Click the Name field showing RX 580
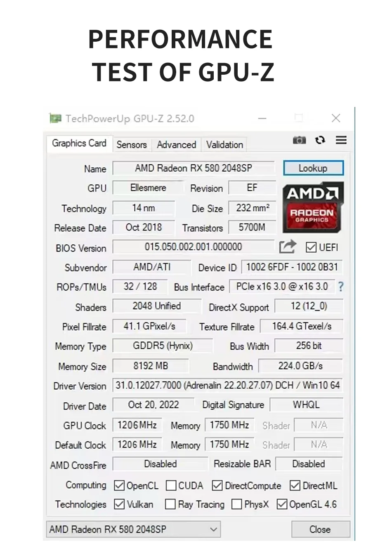 tap(193, 168)
